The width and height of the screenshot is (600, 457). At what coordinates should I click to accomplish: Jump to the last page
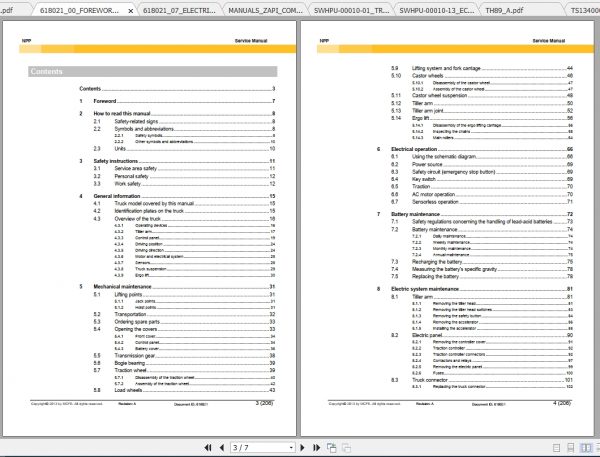(x=316, y=447)
